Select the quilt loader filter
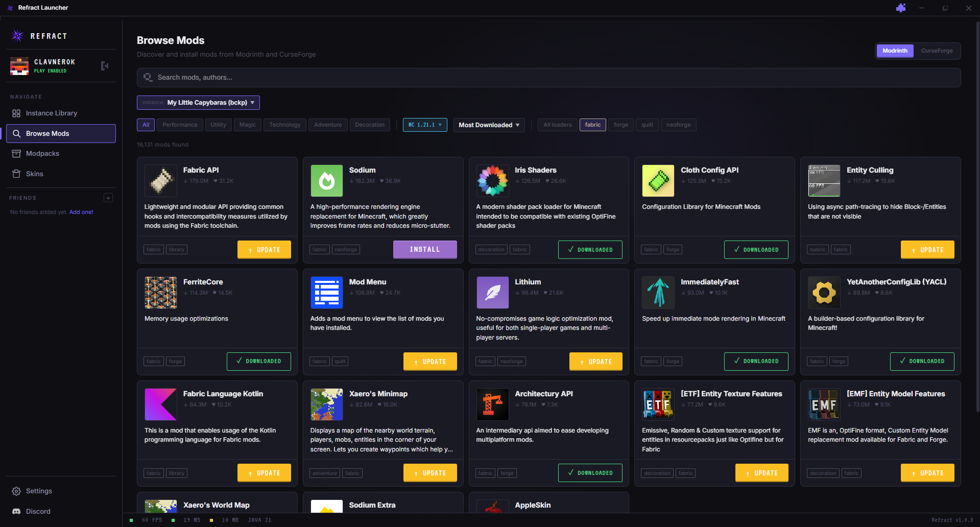The height and width of the screenshot is (527, 980). [x=648, y=125]
